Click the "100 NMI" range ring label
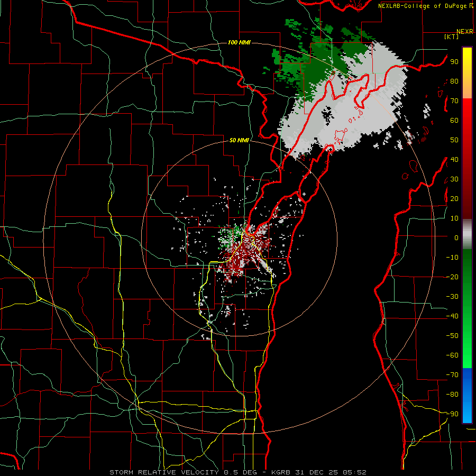Image resolution: width=476 pixels, height=476 pixels. [x=239, y=42]
